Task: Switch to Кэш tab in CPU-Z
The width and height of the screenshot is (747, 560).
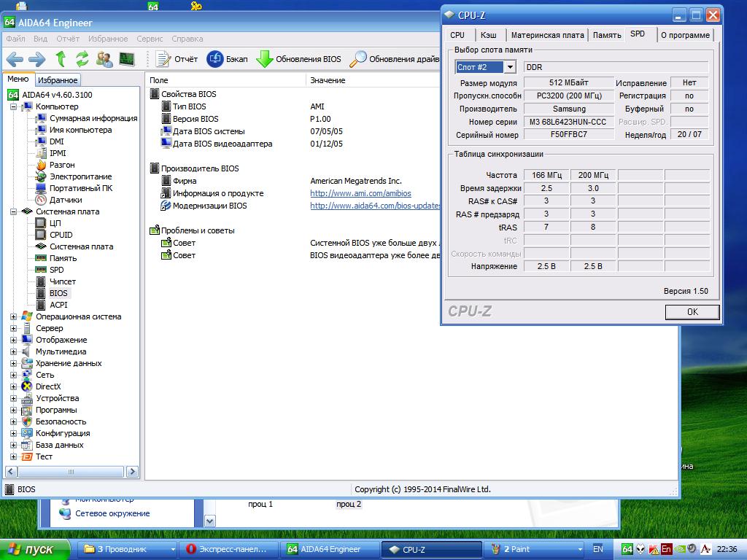Action: point(488,35)
